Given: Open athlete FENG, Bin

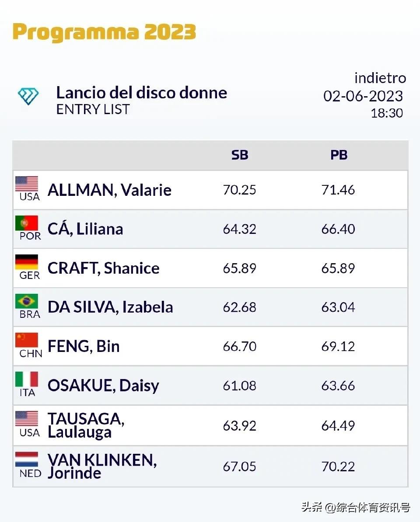Looking at the screenshot, I should (84, 346).
